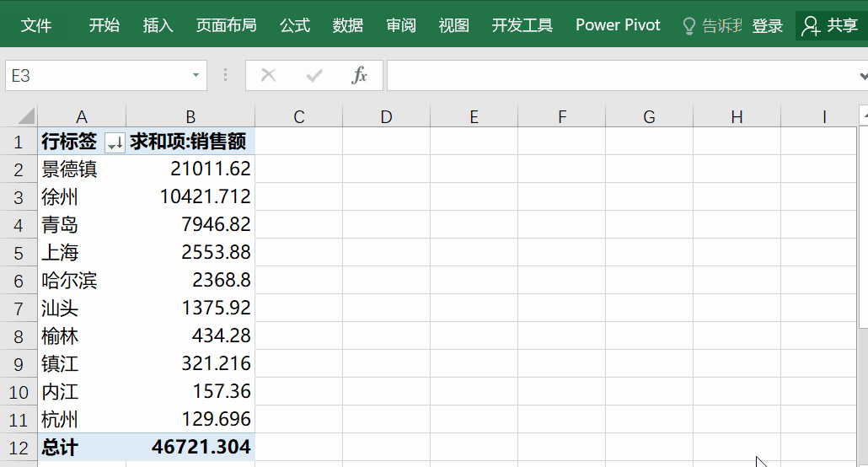Viewport: 868px width, 467px height.
Task: Select the value 10421.712
Action: pos(190,196)
